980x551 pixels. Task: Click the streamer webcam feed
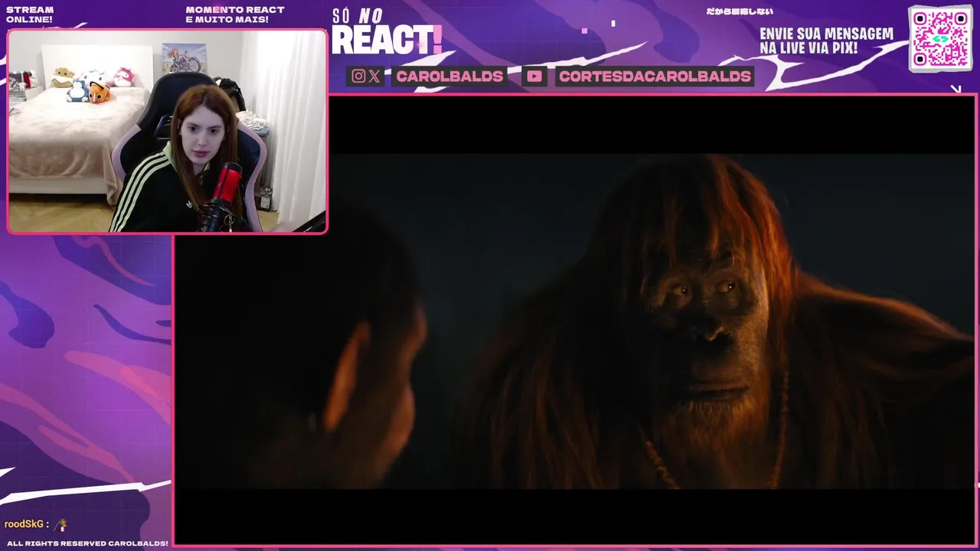point(167,131)
